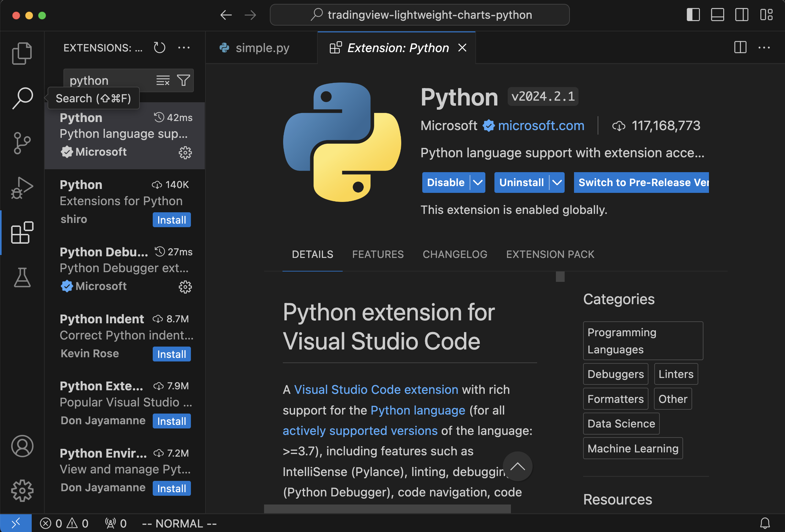Open the extension filter options
This screenshot has height=532, width=785.
pyautogui.click(x=183, y=80)
